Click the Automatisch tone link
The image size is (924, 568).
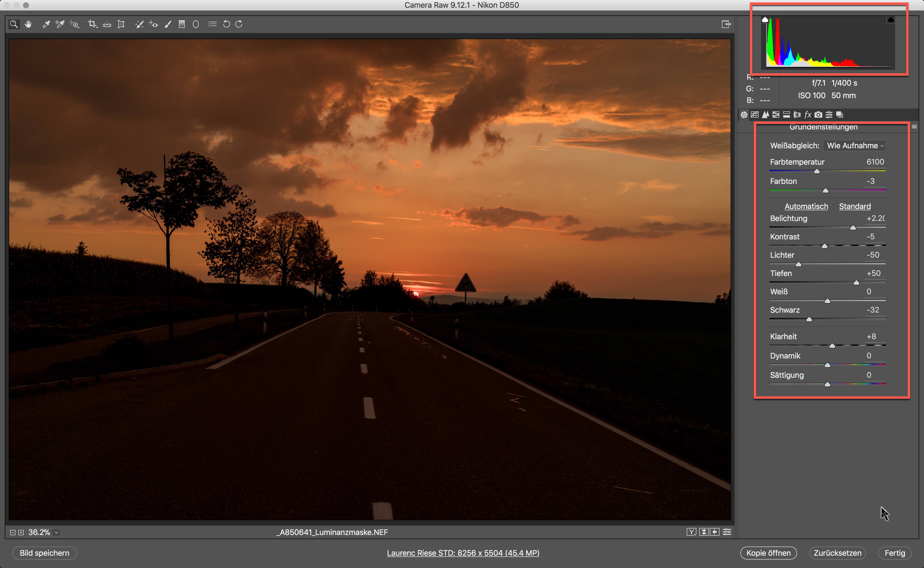pos(806,206)
